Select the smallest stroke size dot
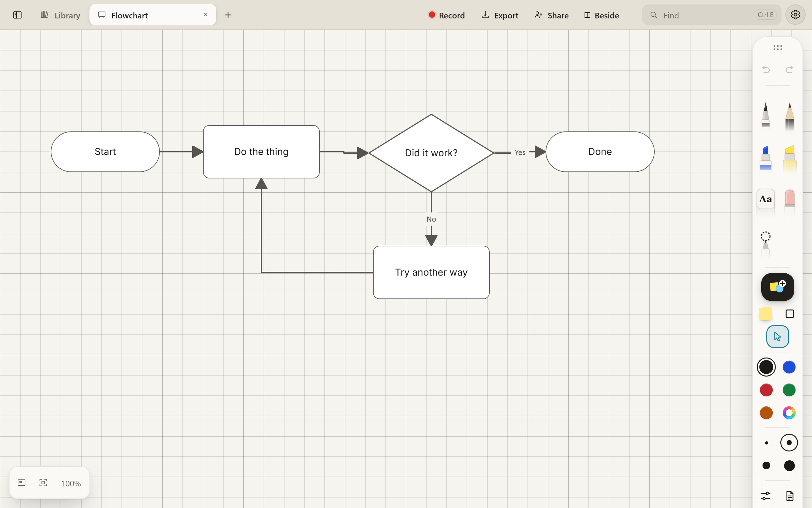This screenshot has height=508, width=812. click(x=766, y=443)
